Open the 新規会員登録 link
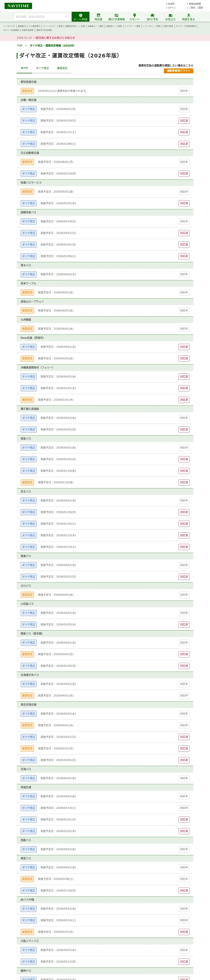Screen dimensions: 210x980 coord(195,4)
